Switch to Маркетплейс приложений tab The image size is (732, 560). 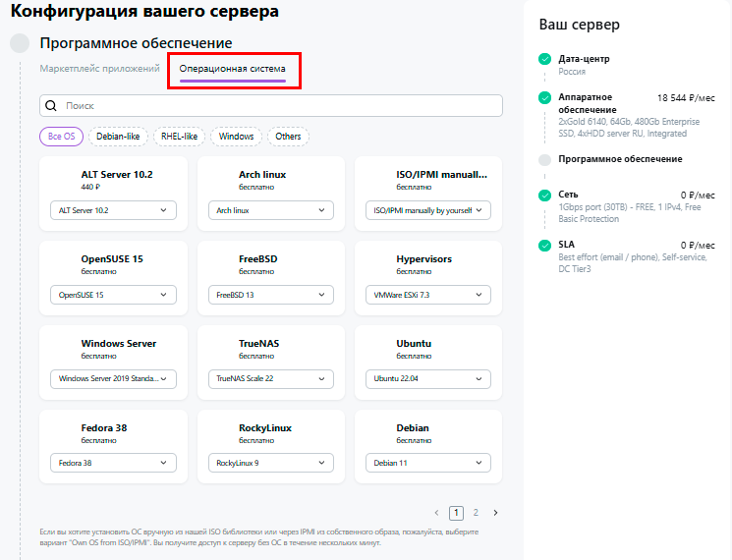coord(99,69)
